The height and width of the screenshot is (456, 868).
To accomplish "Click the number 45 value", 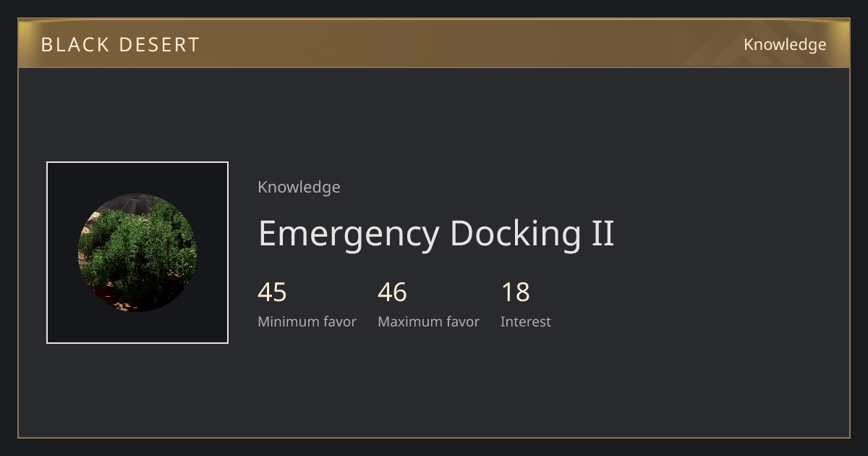I will click(272, 292).
